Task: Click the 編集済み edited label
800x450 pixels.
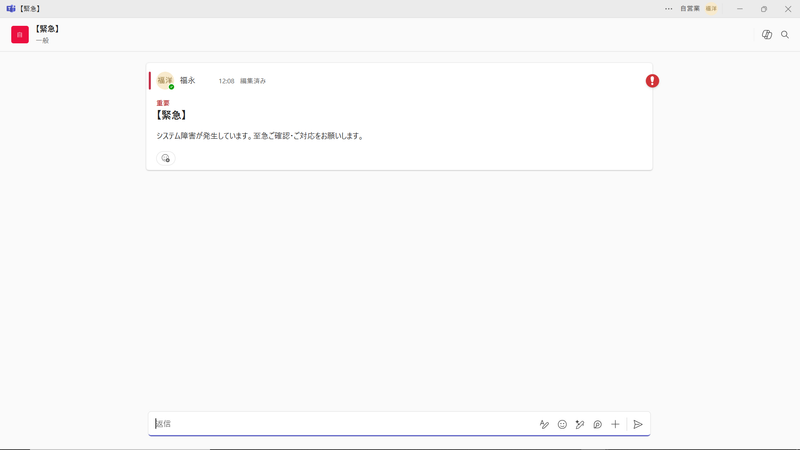Action: click(x=253, y=81)
